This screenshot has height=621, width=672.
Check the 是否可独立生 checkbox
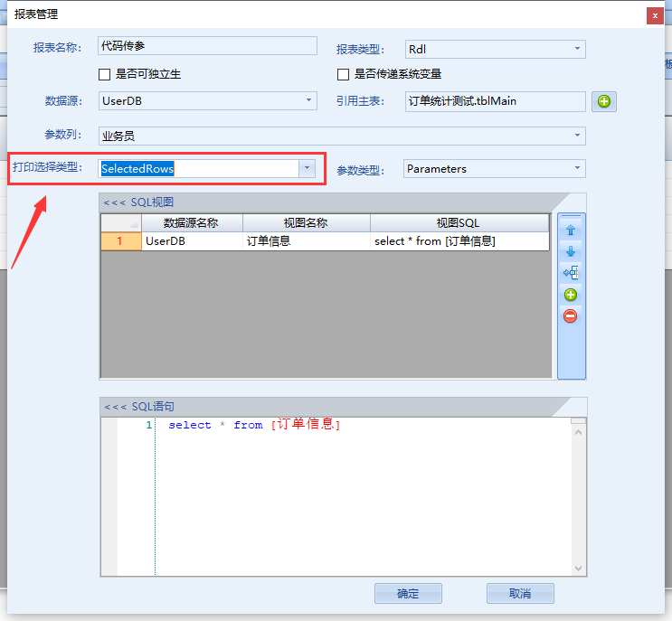104,74
